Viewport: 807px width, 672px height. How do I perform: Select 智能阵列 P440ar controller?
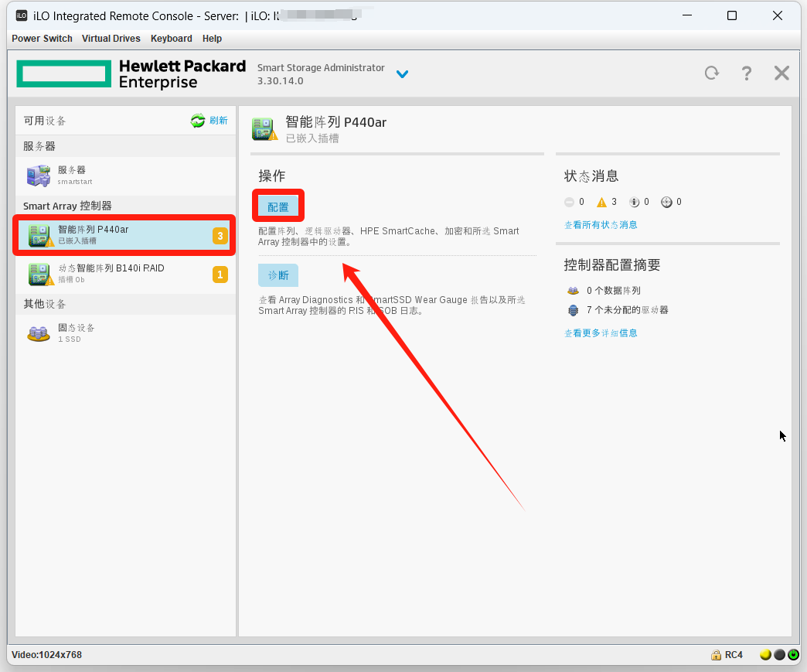tap(116, 234)
